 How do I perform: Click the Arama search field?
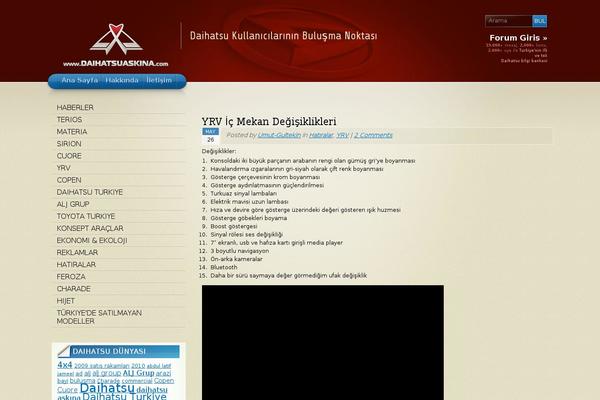point(509,21)
